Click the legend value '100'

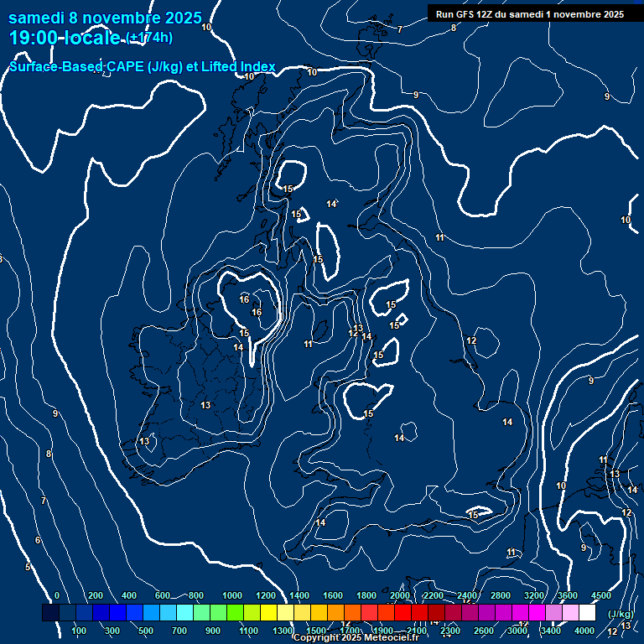[79, 631]
